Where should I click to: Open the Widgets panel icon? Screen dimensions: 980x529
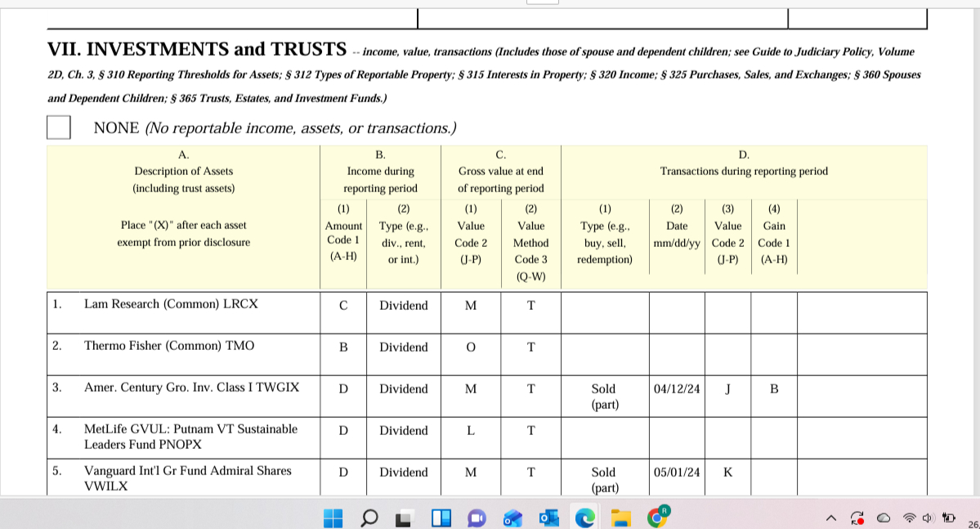pyautogui.click(x=441, y=518)
